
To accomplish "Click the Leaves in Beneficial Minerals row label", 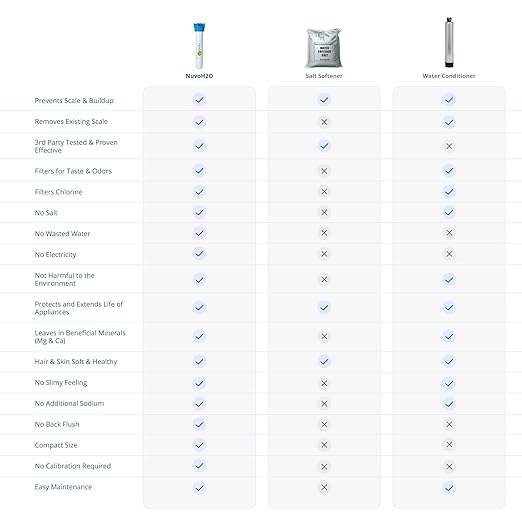I will point(80,337).
